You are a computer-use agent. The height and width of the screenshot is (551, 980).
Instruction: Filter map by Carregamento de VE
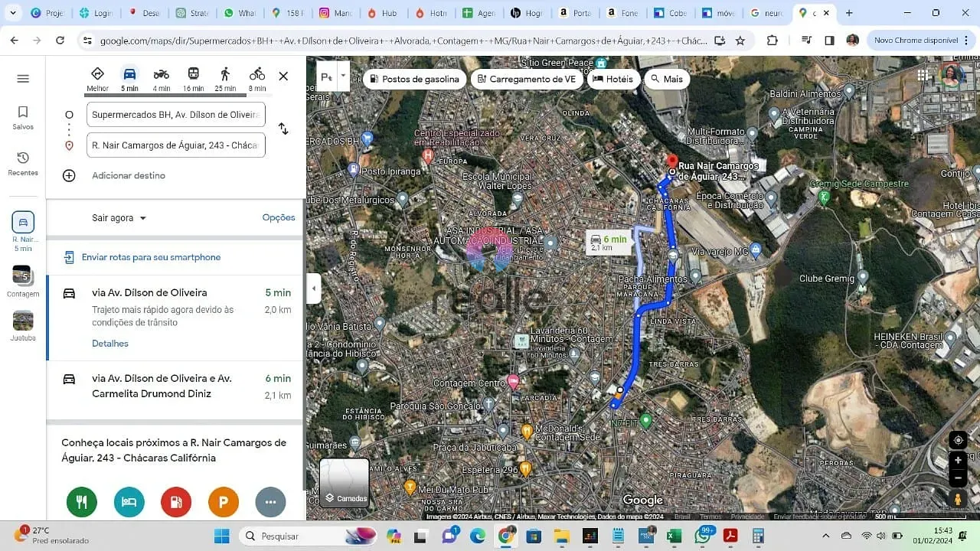pos(527,79)
